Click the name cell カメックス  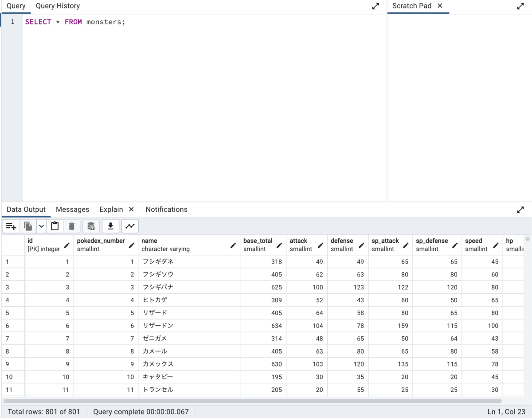pyautogui.click(x=189, y=364)
